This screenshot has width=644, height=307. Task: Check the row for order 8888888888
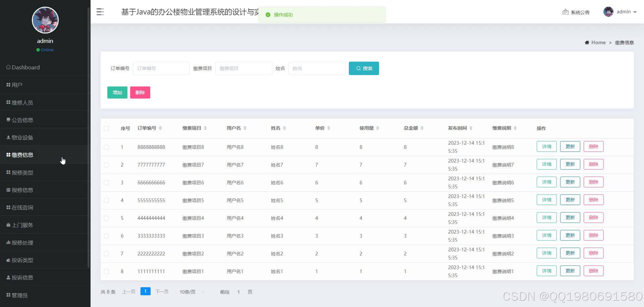[x=107, y=147]
